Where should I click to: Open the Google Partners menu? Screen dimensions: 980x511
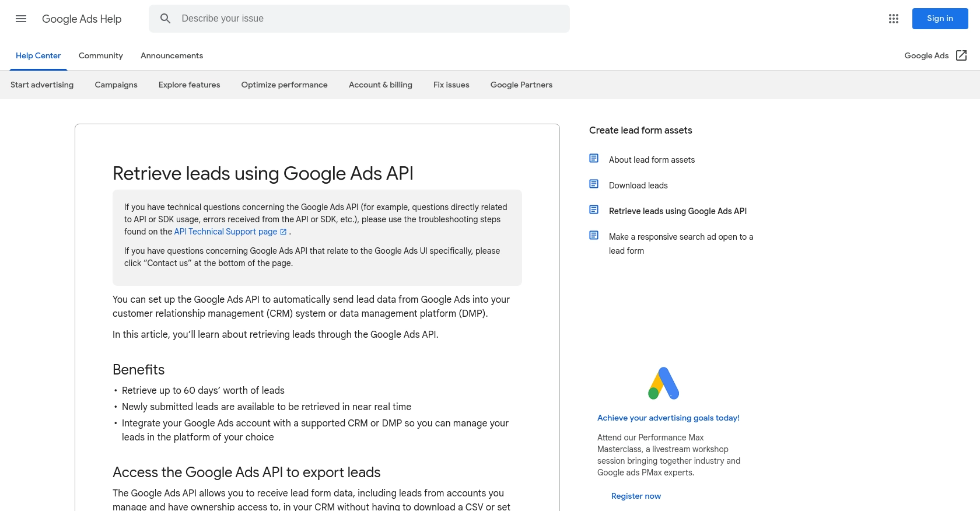(521, 85)
